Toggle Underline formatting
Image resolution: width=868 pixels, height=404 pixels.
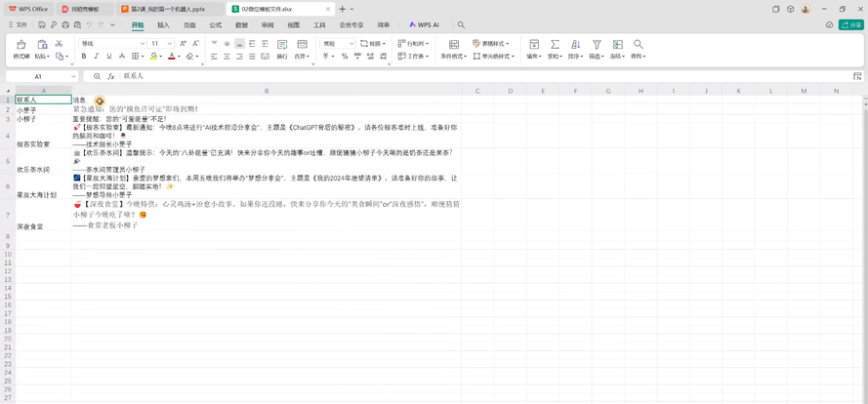pos(108,57)
